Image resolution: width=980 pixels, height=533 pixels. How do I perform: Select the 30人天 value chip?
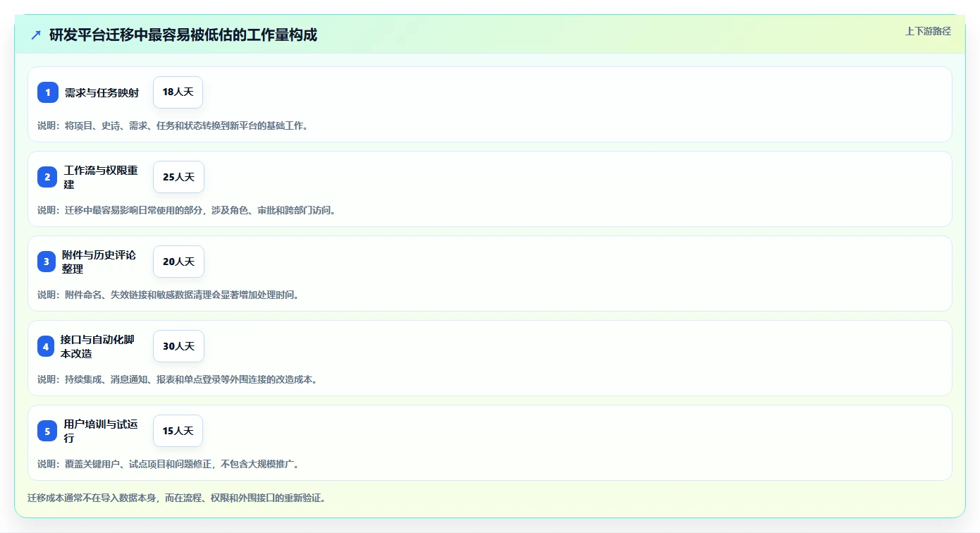tap(178, 346)
